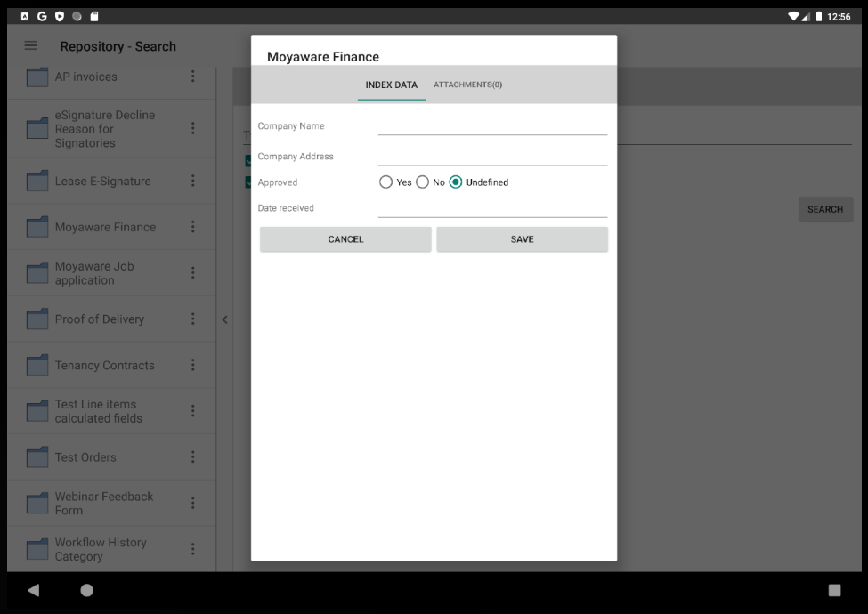Select Proof of Delivery category label
This screenshot has height=614, width=868.
(100, 319)
